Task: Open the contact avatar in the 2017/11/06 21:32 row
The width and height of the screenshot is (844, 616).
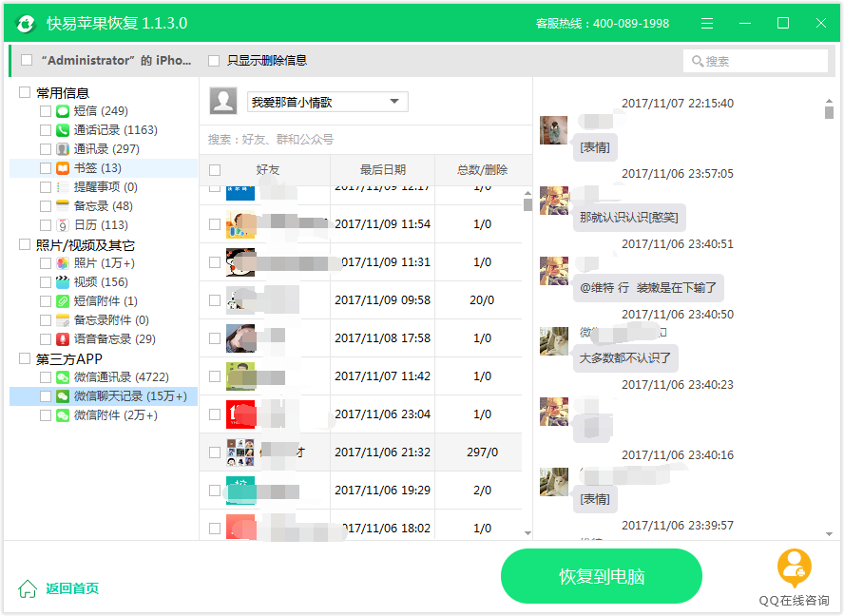Action: [x=240, y=452]
